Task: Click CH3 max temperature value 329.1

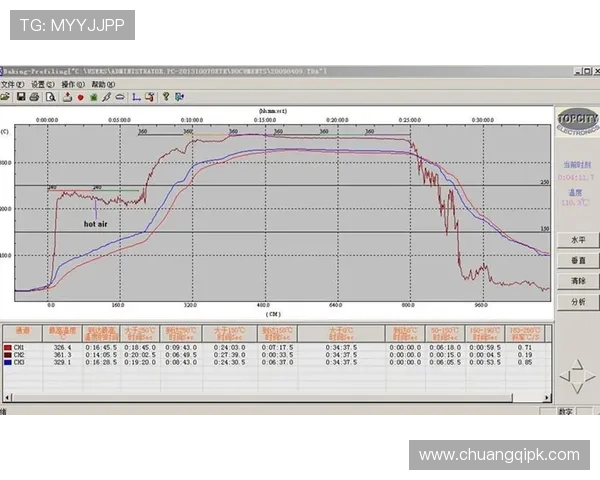Action: pyautogui.click(x=62, y=362)
